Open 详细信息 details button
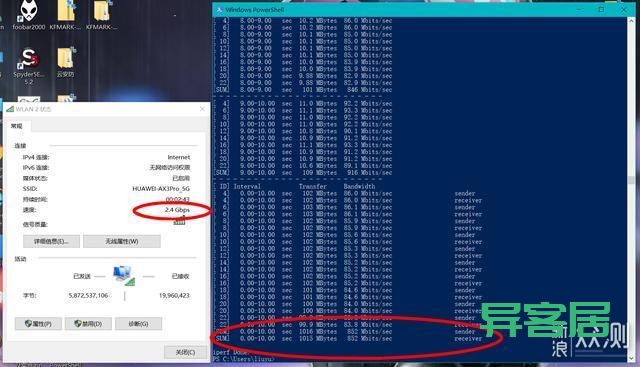Screen dimensions: 640x367 tap(51, 241)
